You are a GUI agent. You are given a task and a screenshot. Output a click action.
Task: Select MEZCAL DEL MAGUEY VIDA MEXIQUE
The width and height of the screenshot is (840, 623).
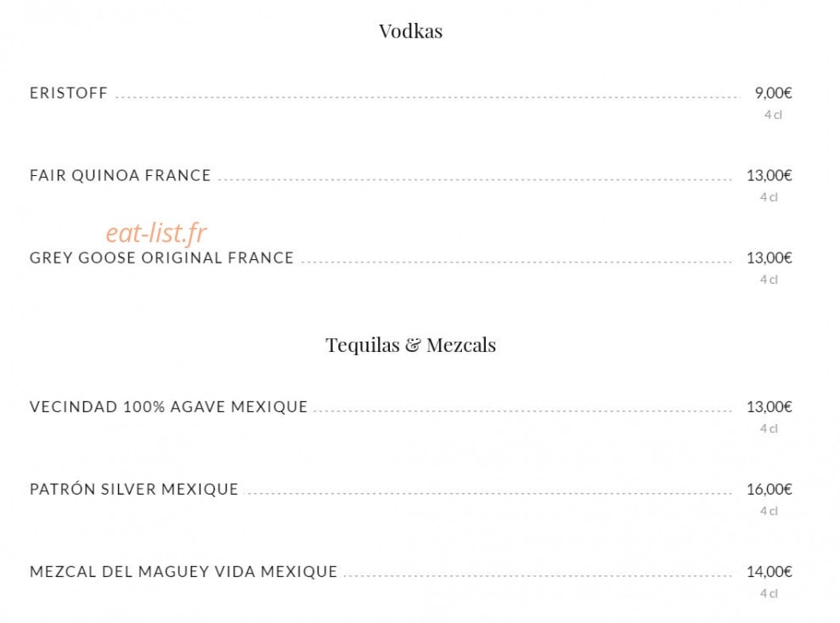coord(183,572)
